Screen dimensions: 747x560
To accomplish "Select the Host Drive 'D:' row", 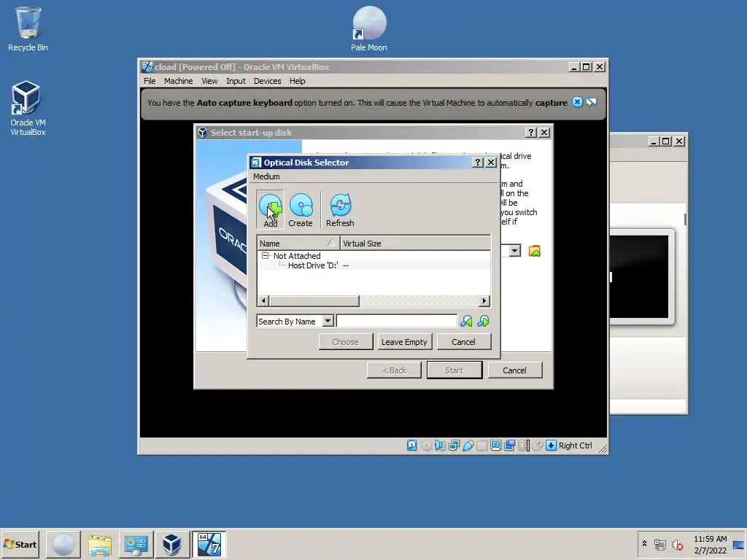I will [374, 265].
